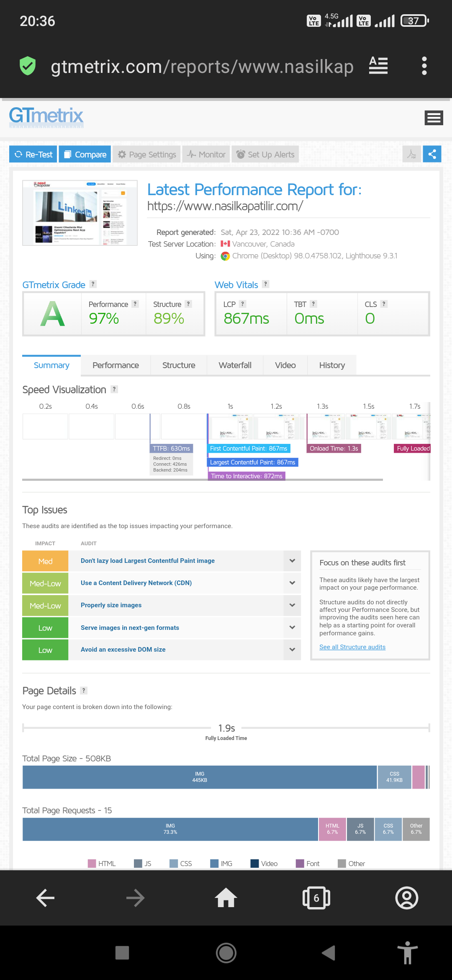Expand Don't lazy load LCP image audit
Screen dimensions: 452x980
point(292,561)
